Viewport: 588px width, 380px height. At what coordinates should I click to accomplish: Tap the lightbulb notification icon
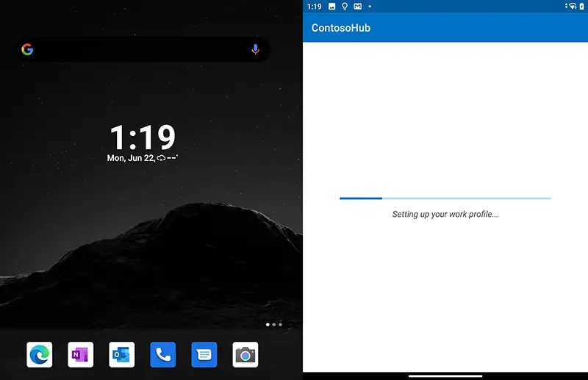point(345,7)
